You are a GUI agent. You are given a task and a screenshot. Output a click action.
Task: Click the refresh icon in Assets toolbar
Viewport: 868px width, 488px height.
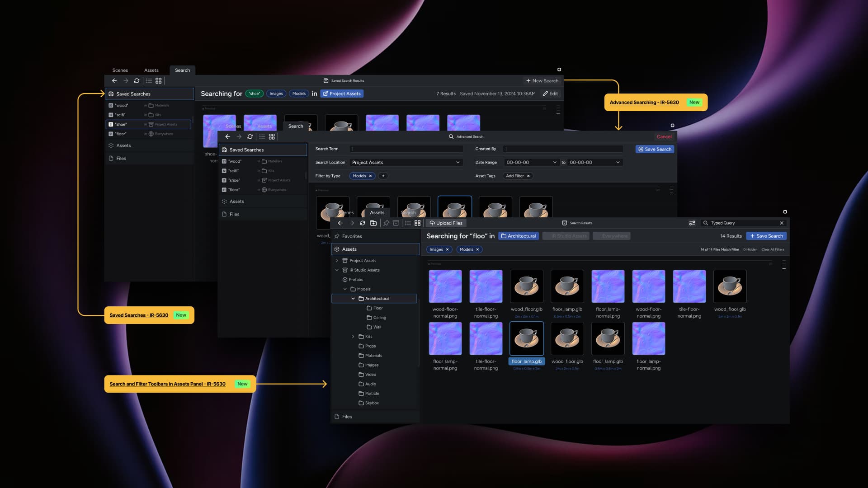(x=362, y=223)
